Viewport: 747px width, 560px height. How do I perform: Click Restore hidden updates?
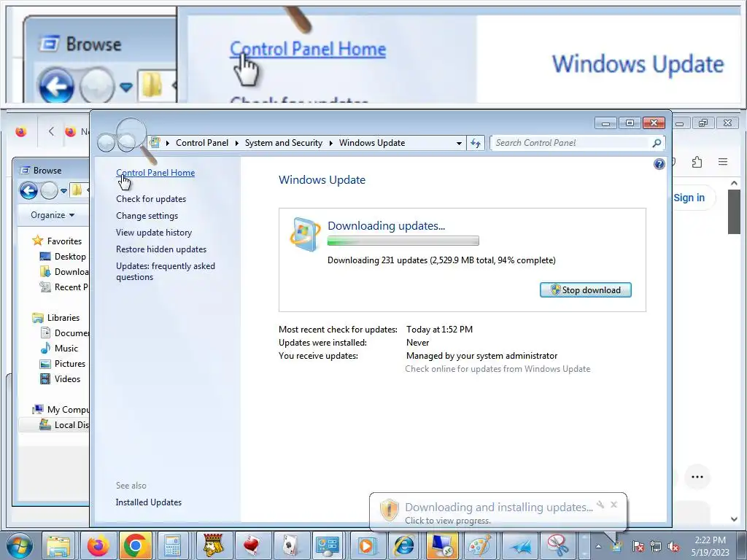161,249
